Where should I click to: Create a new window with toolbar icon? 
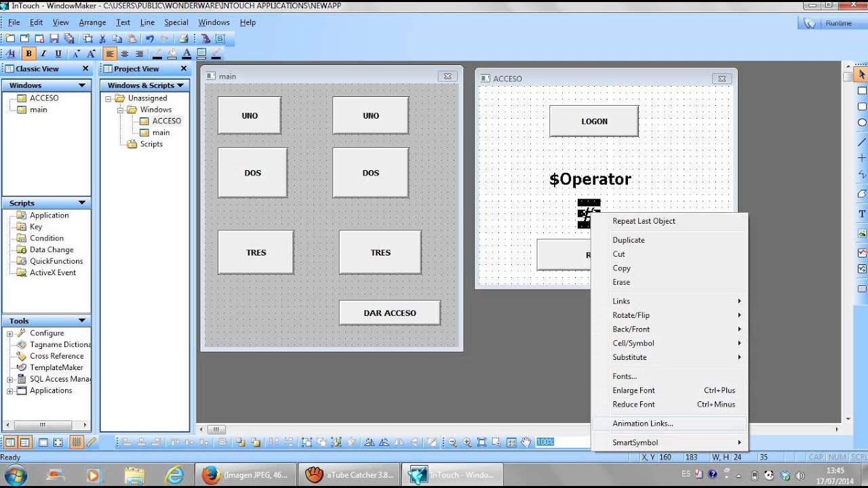click(10, 39)
